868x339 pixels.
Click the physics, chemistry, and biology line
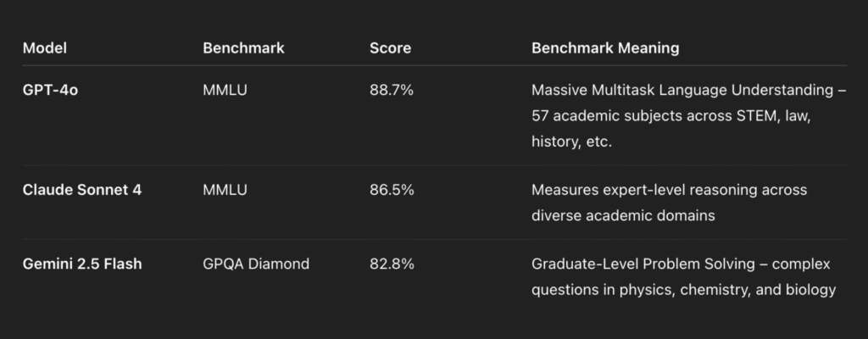tap(683, 290)
